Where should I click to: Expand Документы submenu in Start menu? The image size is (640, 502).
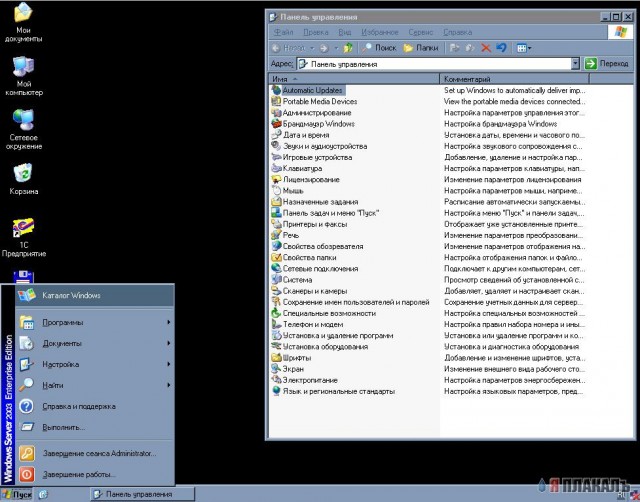[x=95, y=343]
